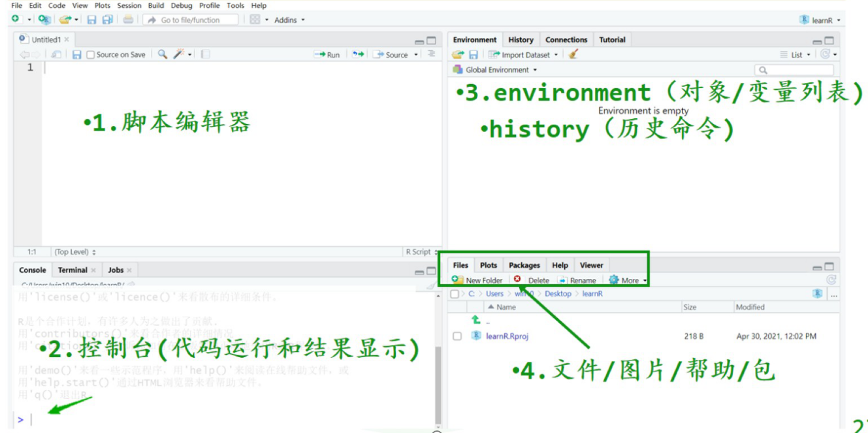Open the Import Dataset dropdown

tap(523, 55)
